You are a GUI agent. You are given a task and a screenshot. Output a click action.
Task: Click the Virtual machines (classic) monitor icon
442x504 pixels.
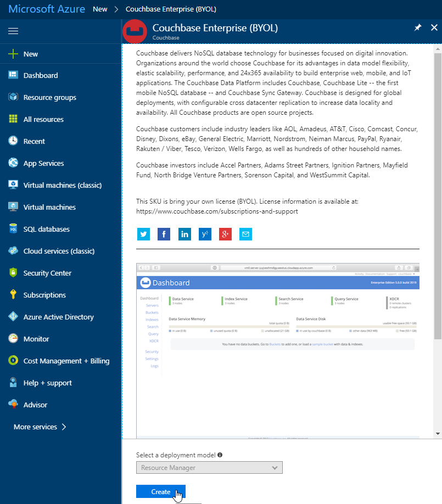click(x=13, y=185)
